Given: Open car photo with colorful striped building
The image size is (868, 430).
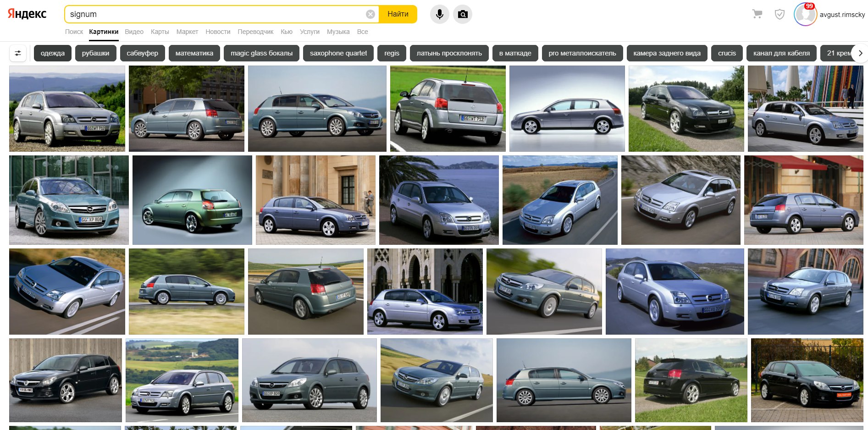Looking at the screenshot, I should pos(806,109).
